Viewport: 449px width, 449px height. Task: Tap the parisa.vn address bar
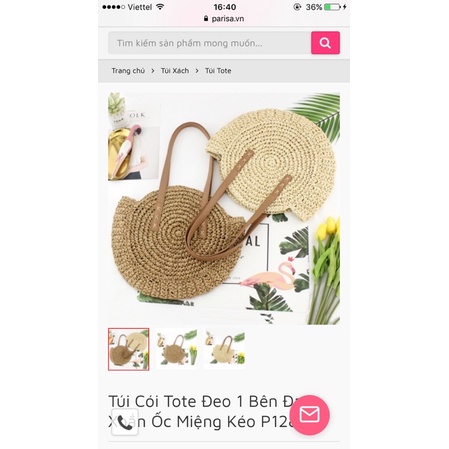tap(224, 19)
